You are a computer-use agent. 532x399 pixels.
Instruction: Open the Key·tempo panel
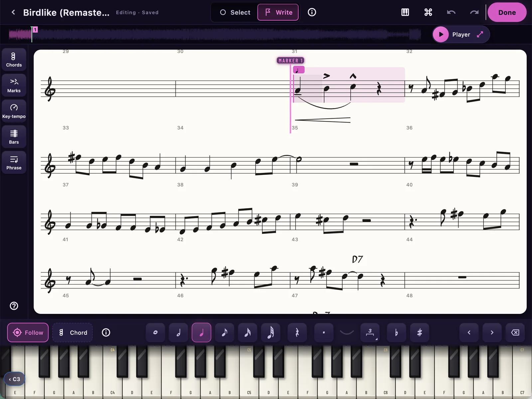14,111
